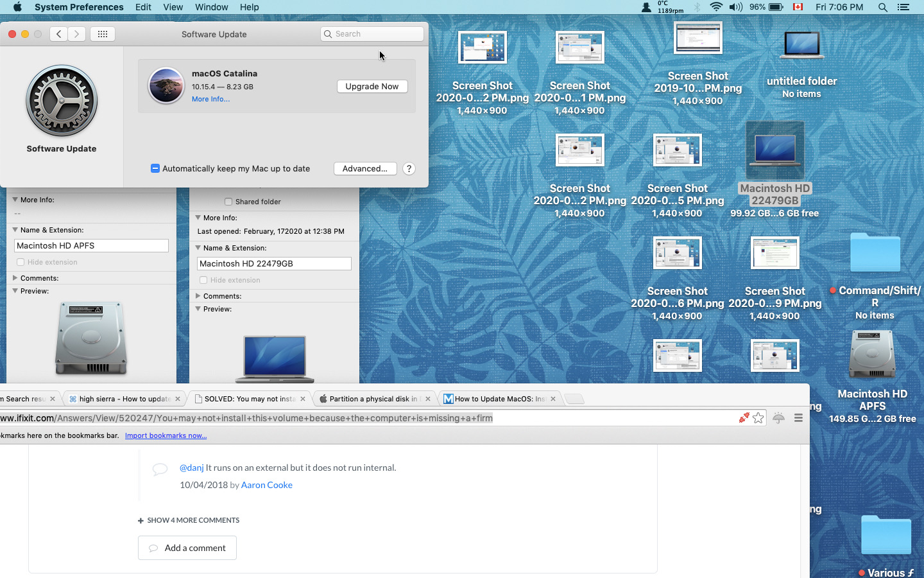This screenshot has width=924, height=578.
Task: Click the Software Update search field
Action: pyautogui.click(x=372, y=34)
